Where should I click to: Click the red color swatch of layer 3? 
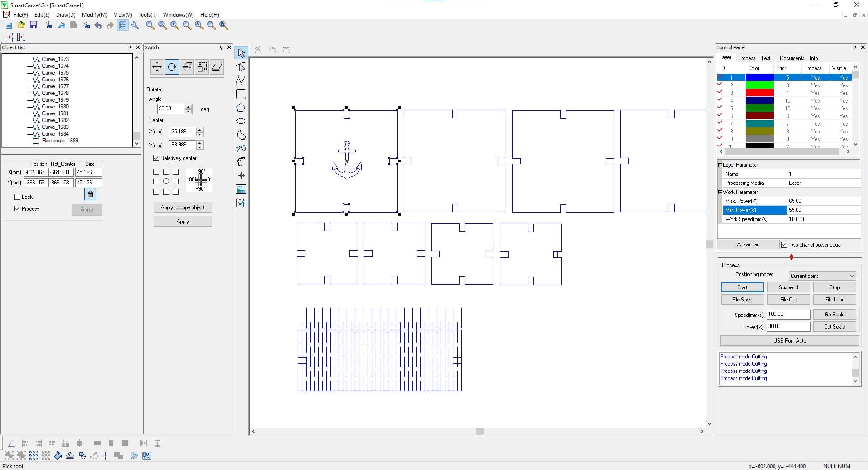pos(760,93)
